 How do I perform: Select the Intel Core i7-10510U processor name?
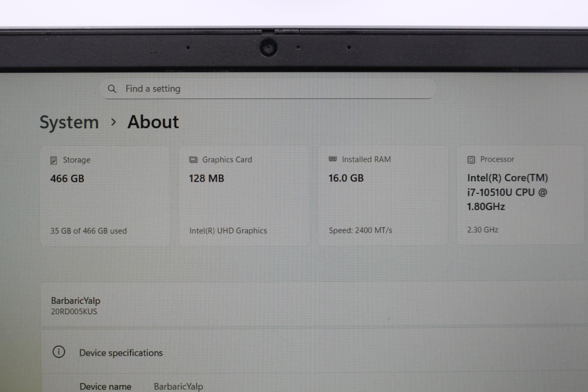pos(507,192)
